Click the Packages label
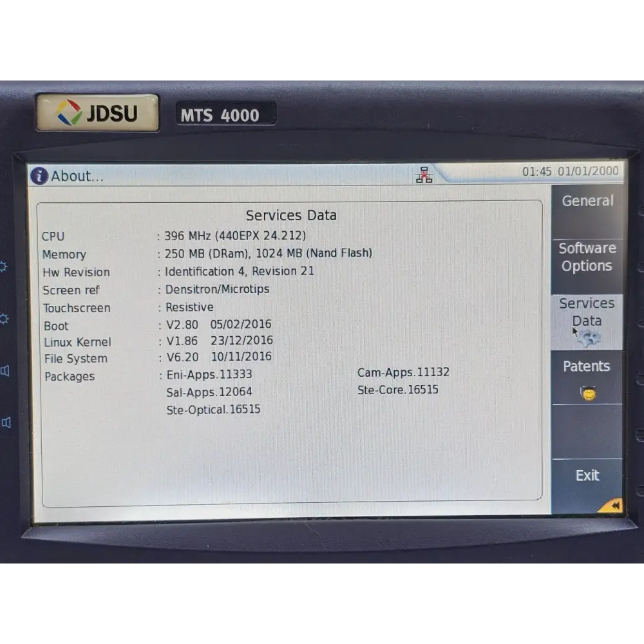This screenshot has height=644, width=644. click(x=70, y=377)
